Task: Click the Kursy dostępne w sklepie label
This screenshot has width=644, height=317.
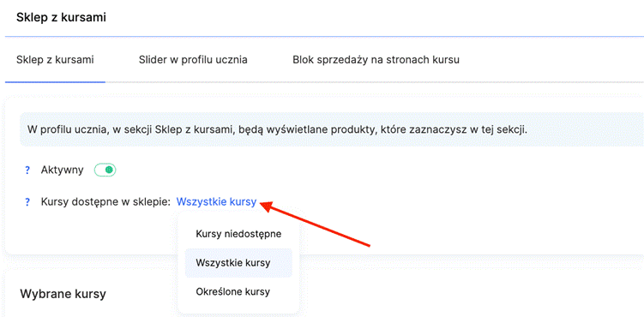Action: pos(105,201)
